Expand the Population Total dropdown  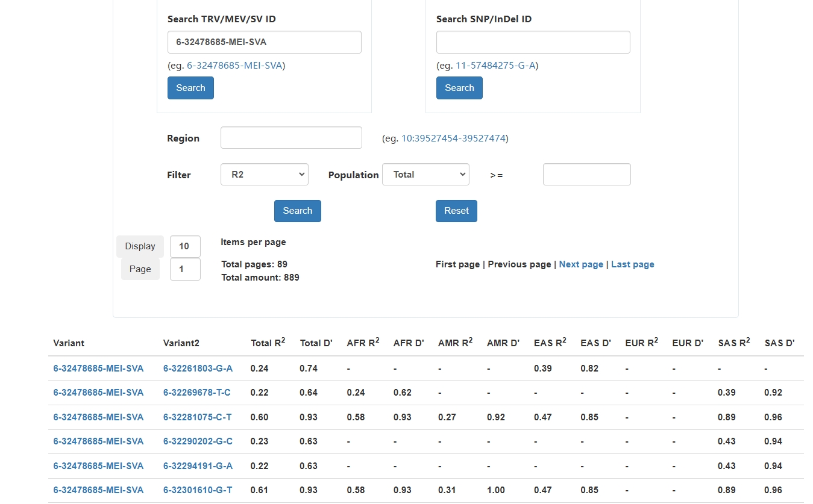click(425, 174)
